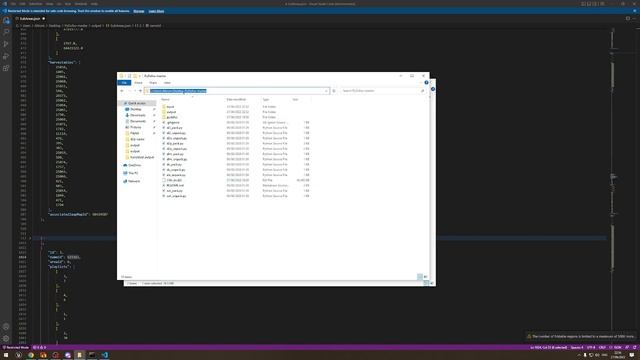
Task: Open the File tab in File Explorer ribbon
Action: pyautogui.click(x=124, y=82)
